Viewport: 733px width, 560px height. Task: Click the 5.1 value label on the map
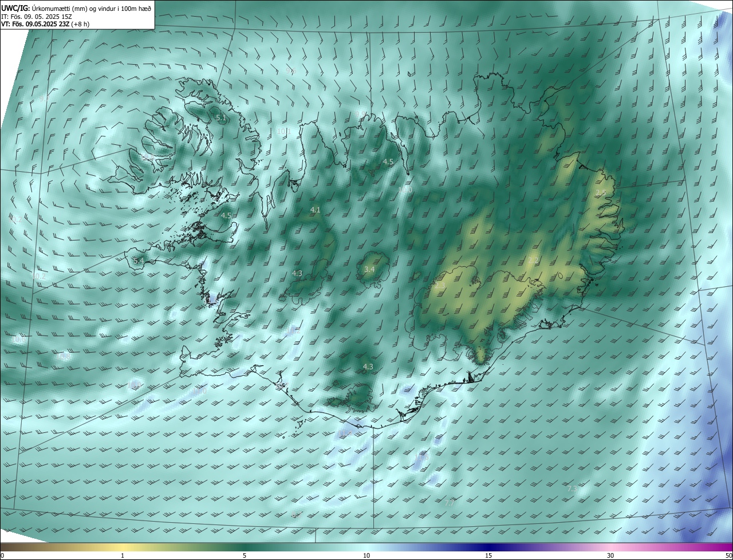coord(221,117)
